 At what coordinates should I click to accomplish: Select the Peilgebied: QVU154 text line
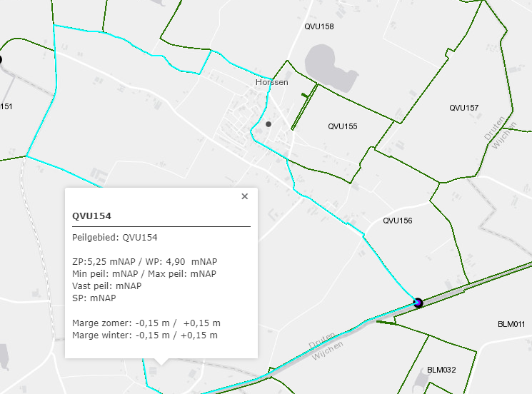tap(115, 238)
